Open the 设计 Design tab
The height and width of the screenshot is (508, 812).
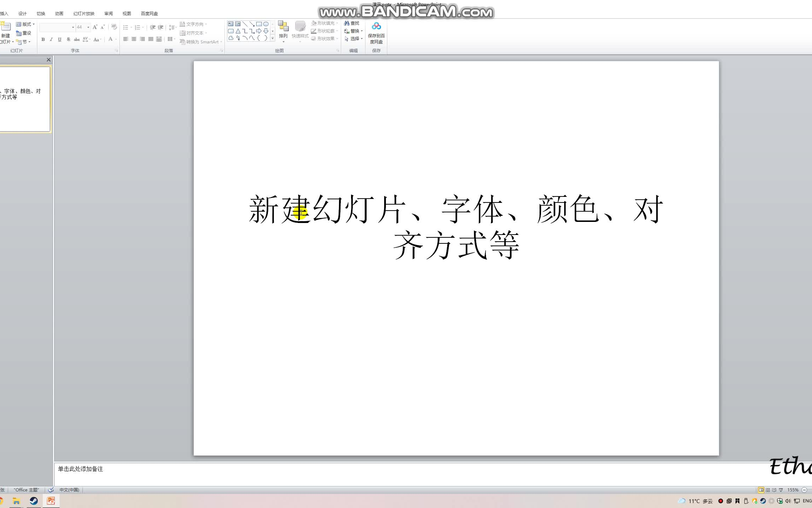click(x=23, y=14)
